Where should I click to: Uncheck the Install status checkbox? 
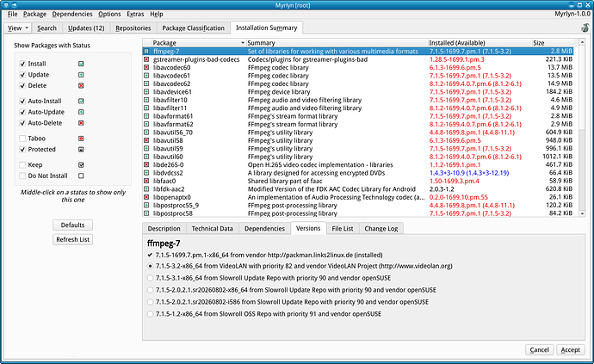point(22,64)
